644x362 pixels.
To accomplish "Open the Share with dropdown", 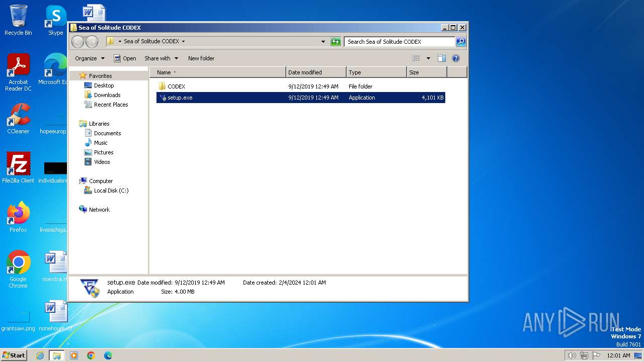I will pos(161,58).
